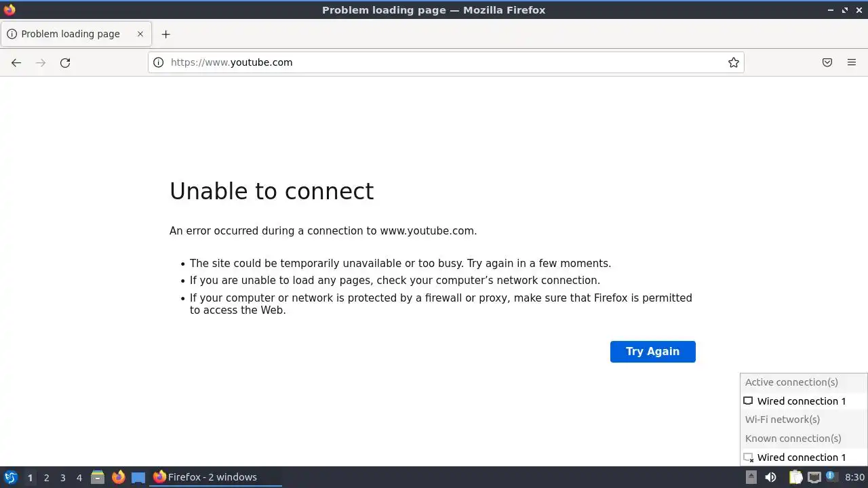868x488 pixels.
Task: Go back with the back arrow
Action: coord(16,62)
